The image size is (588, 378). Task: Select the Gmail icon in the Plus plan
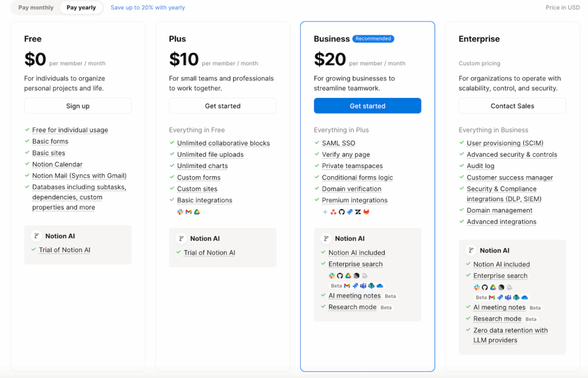click(189, 212)
